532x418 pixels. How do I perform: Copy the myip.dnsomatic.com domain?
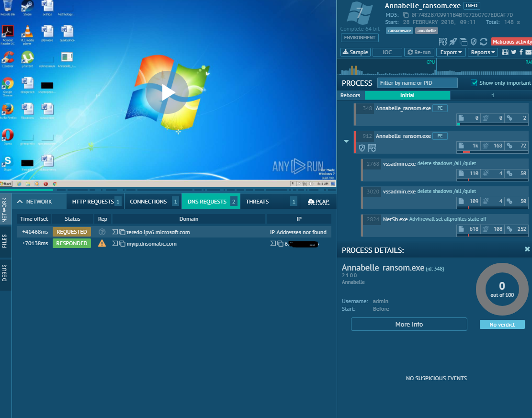pos(122,244)
